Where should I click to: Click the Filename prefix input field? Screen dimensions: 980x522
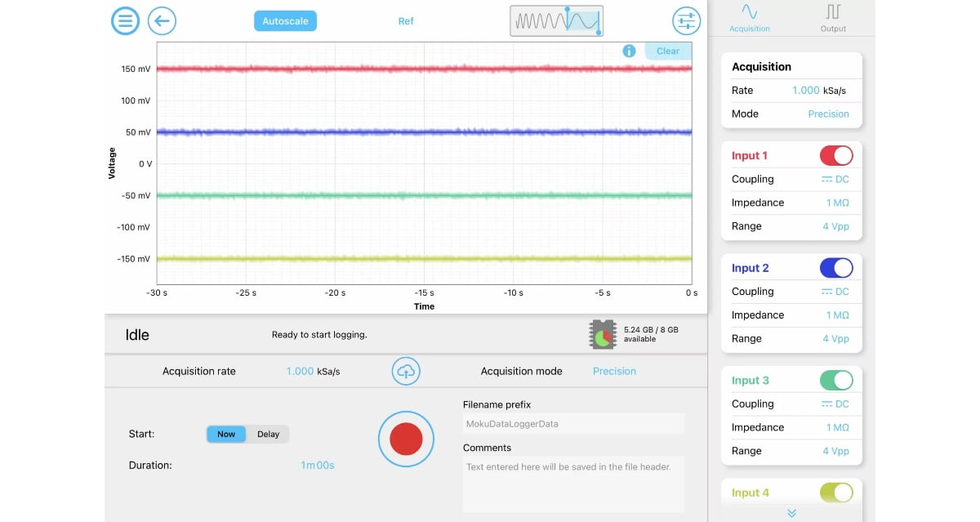click(x=573, y=423)
